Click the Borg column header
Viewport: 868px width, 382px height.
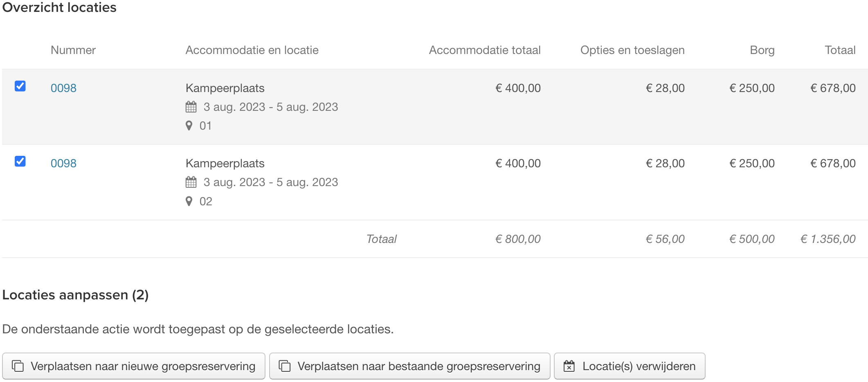coord(762,50)
